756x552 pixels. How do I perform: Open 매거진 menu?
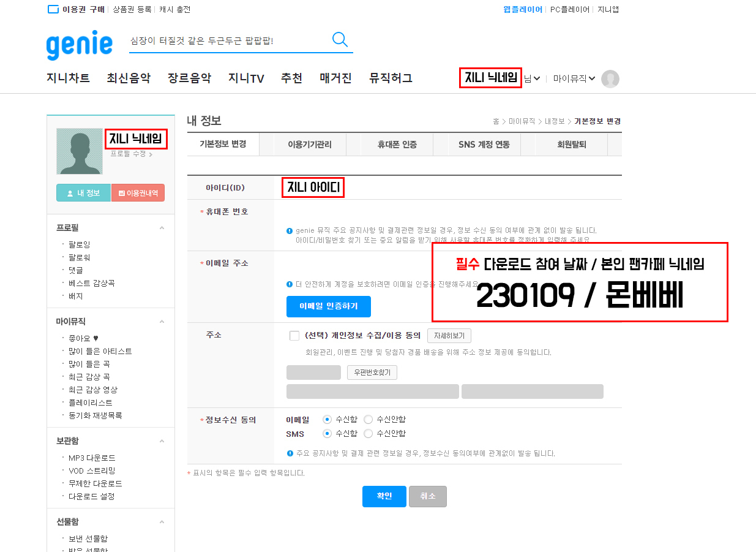pyautogui.click(x=335, y=78)
